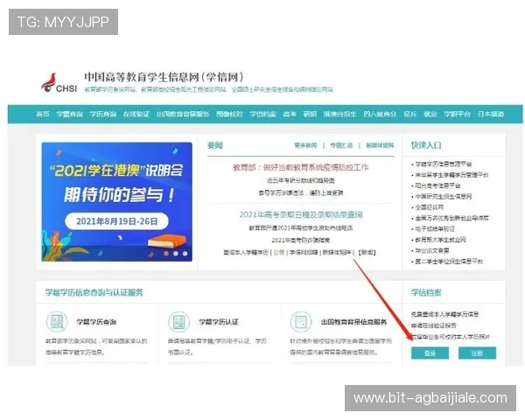The height and width of the screenshot is (420, 525).
Task: Open 来华留学生学籍学历管理平台 quick link
Action: (452, 175)
